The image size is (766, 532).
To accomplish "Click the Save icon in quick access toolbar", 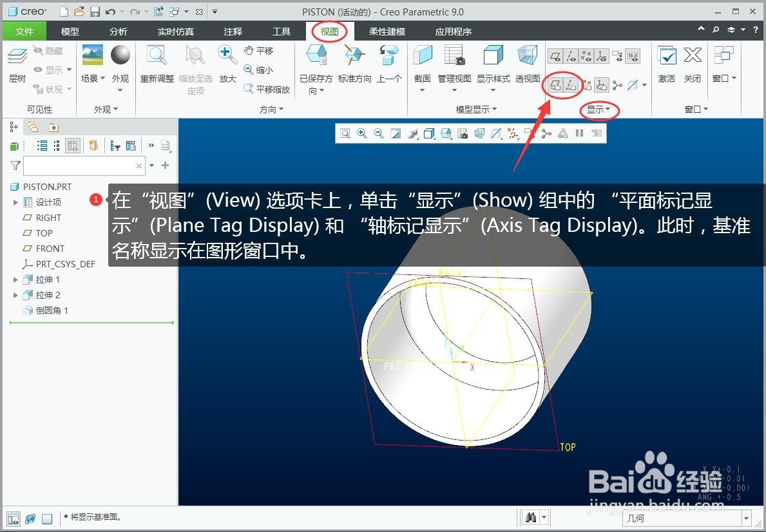I will click(x=95, y=12).
